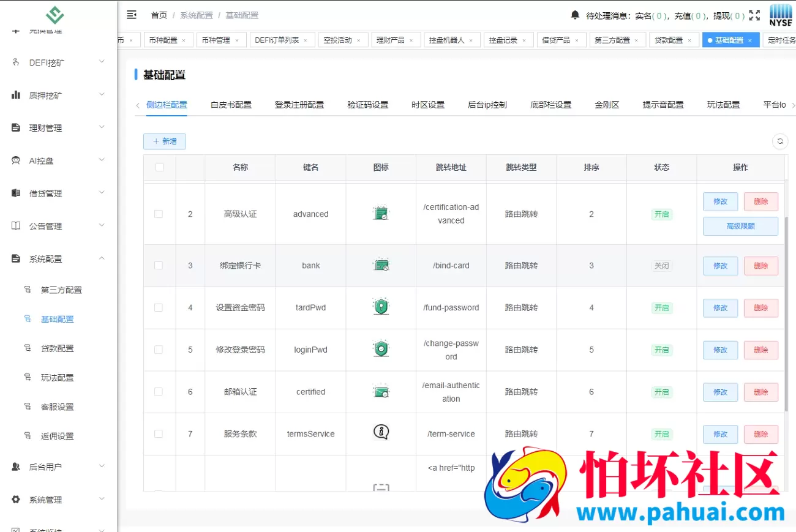Viewport: 796px width, 532px height.
Task: Open 贷款配置 in sidebar submenu
Action: click(58, 348)
